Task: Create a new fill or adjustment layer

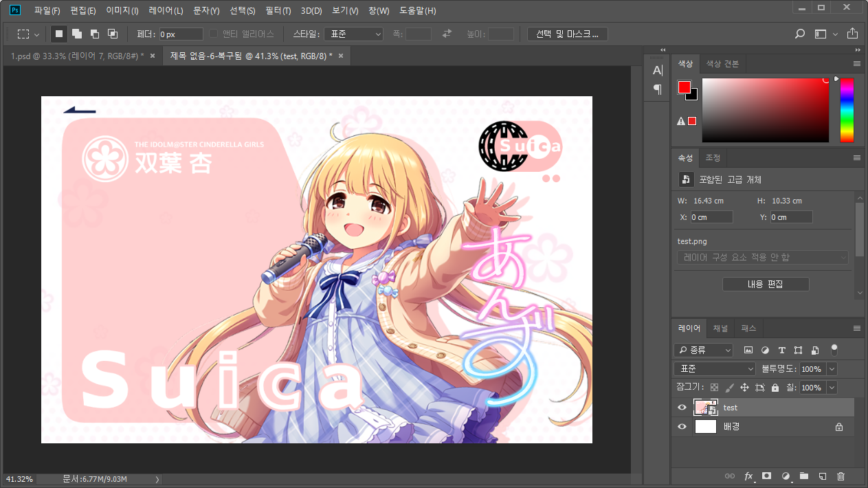Action: 786,476
